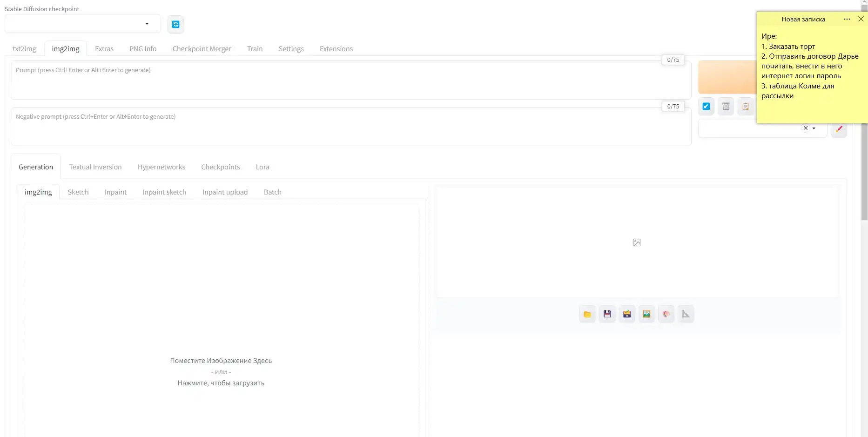Read generation parameters with the blue arrow icon
Screen dimensions: 868x437
(x=706, y=106)
